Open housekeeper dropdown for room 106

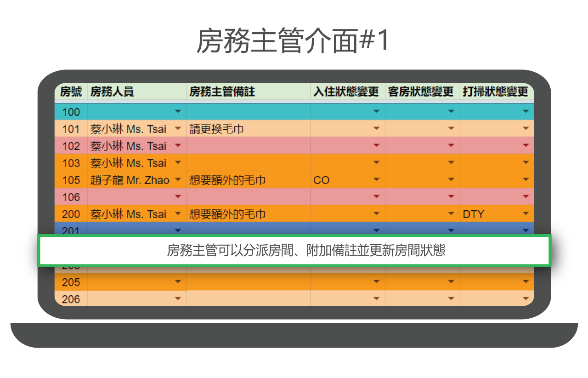(178, 197)
